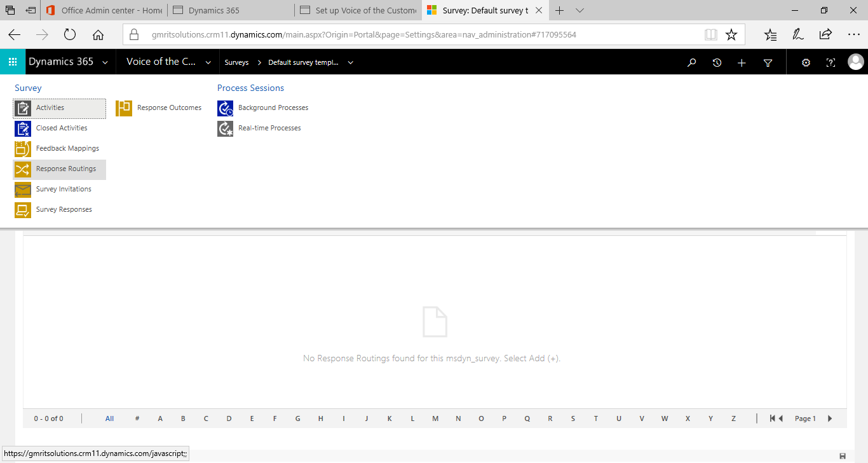Go forward in browser history
868x463 pixels.
point(42,35)
